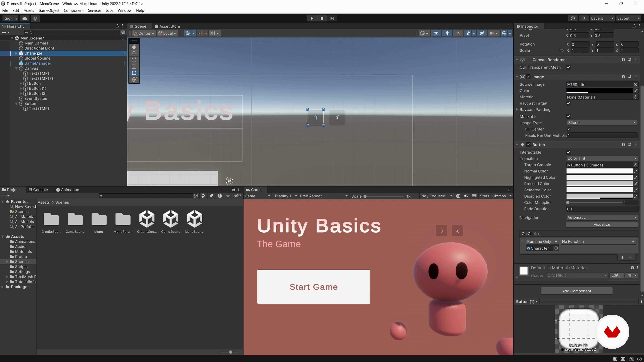This screenshot has height=362, width=644.
Task: Open the Runtime Only dropdown
Action: (x=542, y=242)
